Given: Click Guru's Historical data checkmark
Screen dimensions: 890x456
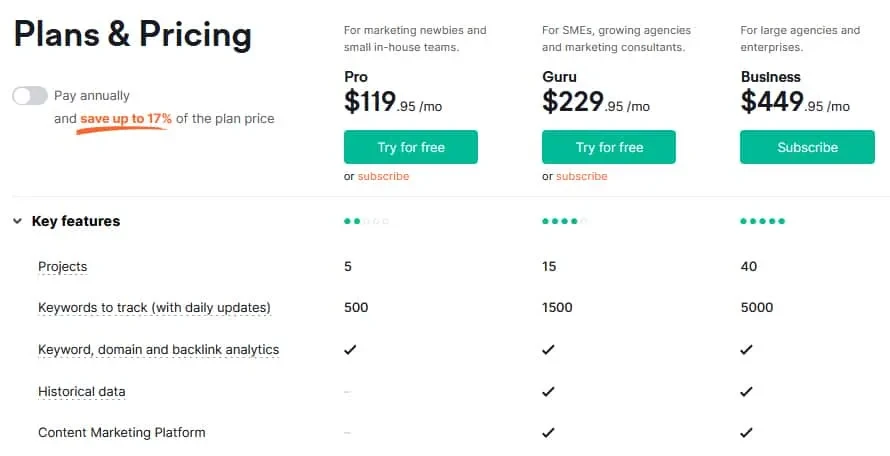Looking at the screenshot, I should tap(548, 391).
